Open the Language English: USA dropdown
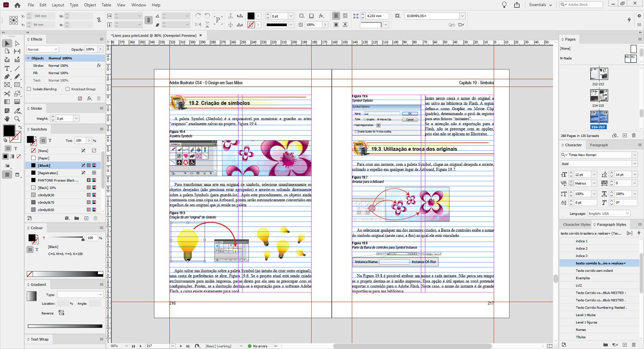Screen dimensions: 644x349 (x=608, y=213)
